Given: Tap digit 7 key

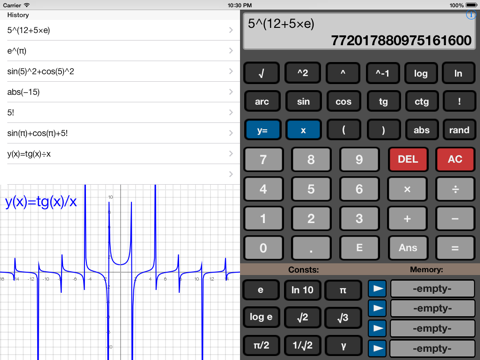Looking at the screenshot, I should tap(263, 159).
